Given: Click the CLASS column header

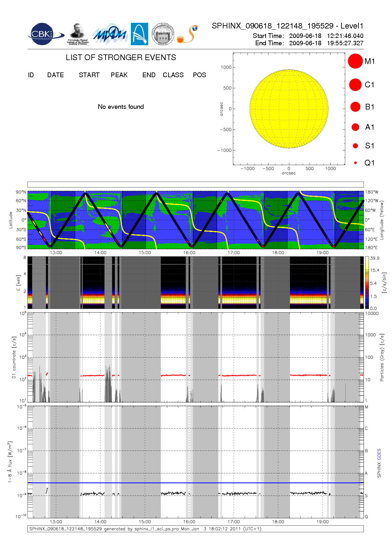Looking at the screenshot, I should [x=173, y=75].
